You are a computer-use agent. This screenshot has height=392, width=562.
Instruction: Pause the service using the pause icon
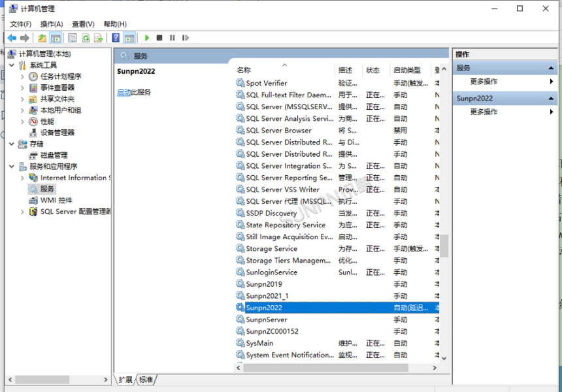click(173, 38)
